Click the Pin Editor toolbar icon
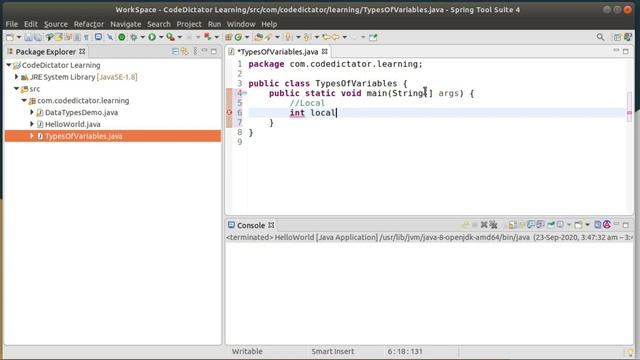This screenshot has height=360, width=640. 373,37
